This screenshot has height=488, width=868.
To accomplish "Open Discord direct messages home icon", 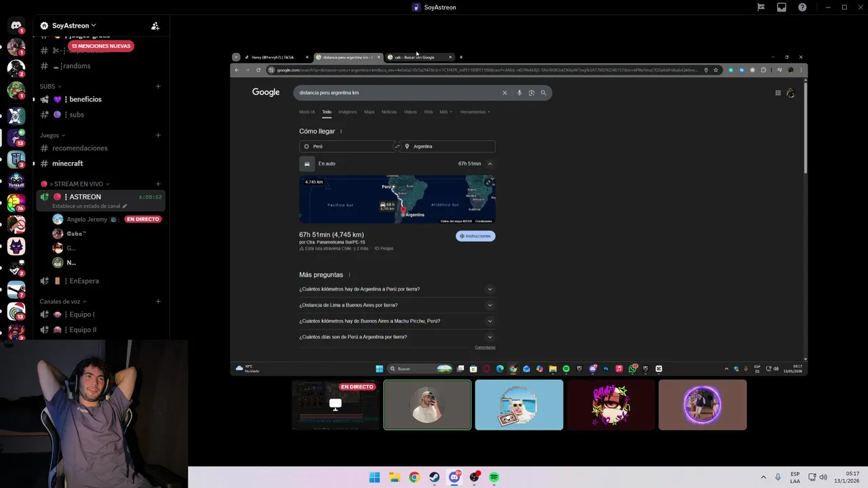I will pos(16,26).
